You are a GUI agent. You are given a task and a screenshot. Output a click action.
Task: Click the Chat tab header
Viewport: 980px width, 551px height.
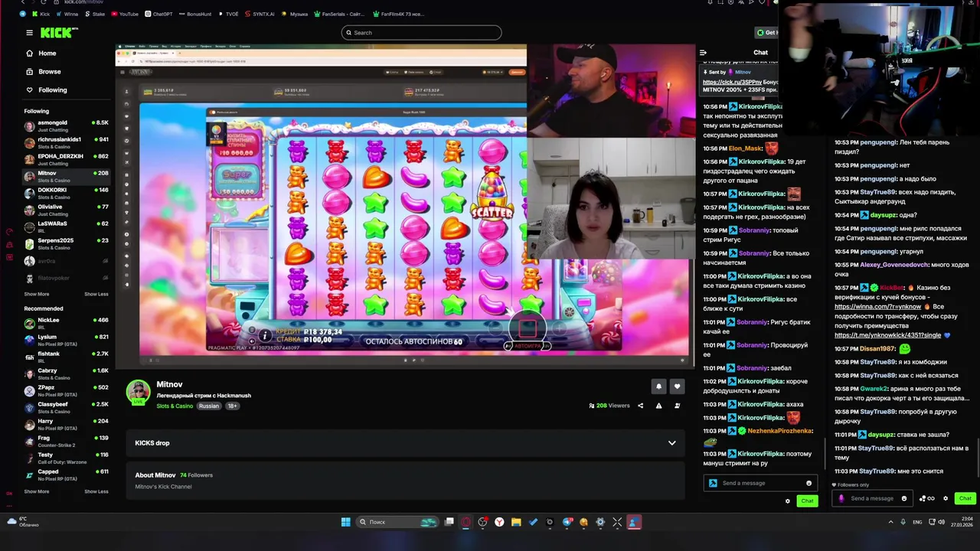760,53
